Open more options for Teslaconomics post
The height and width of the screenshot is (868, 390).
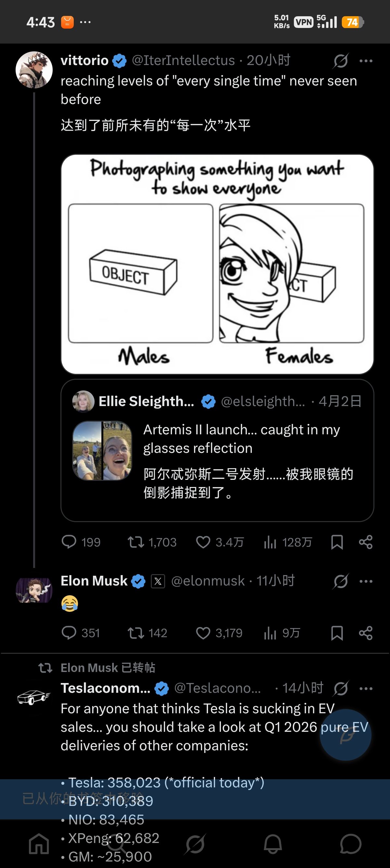pyautogui.click(x=366, y=689)
